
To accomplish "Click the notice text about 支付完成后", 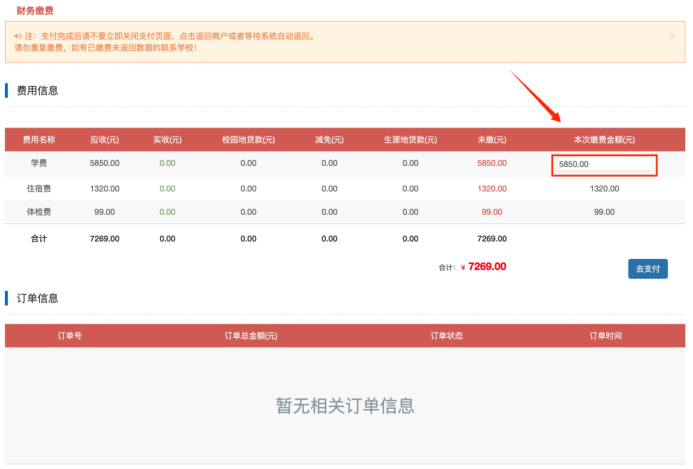I will (x=170, y=36).
